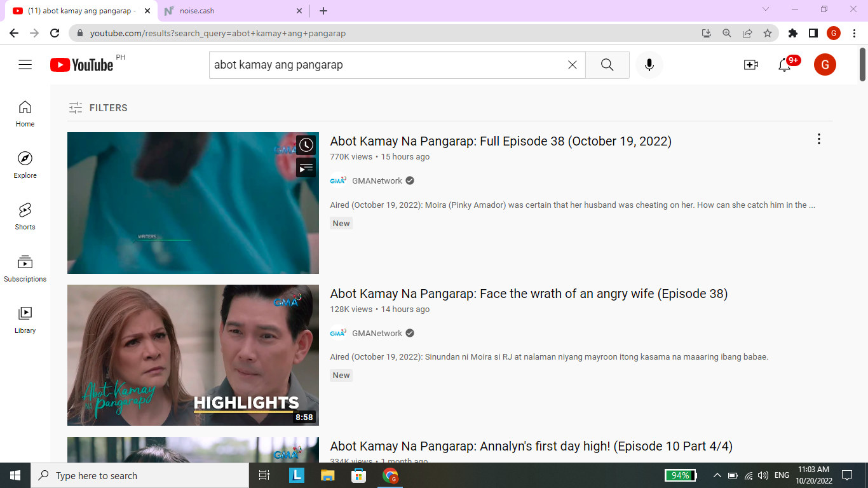Open the account avatar in YouTube
Image resolution: width=868 pixels, height=488 pixels.
(825, 65)
